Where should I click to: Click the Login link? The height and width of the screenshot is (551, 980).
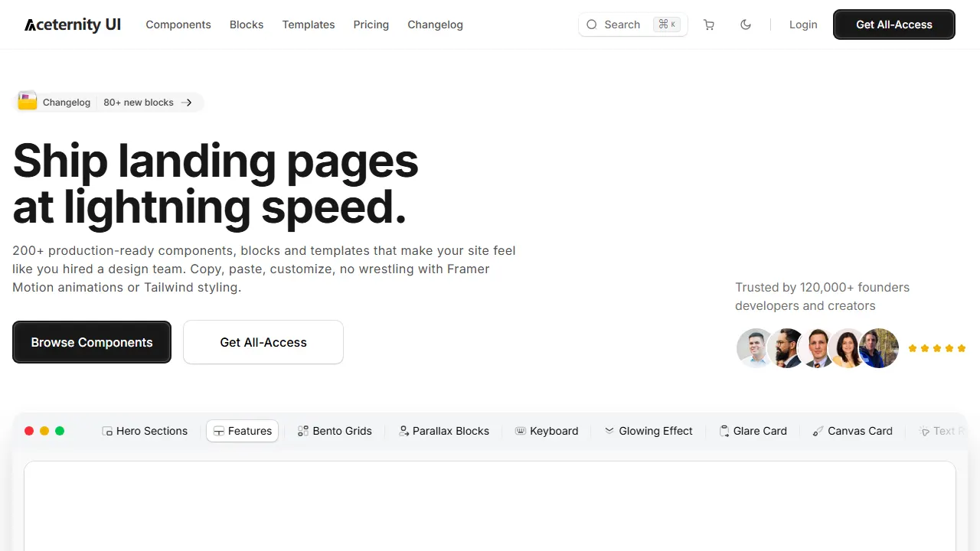(x=803, y=24)
